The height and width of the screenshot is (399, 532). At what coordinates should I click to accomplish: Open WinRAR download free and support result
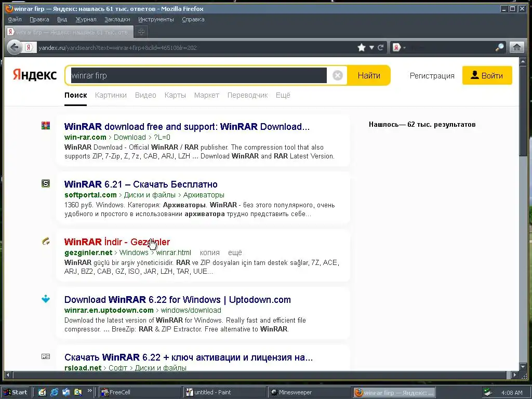point(187,127)
